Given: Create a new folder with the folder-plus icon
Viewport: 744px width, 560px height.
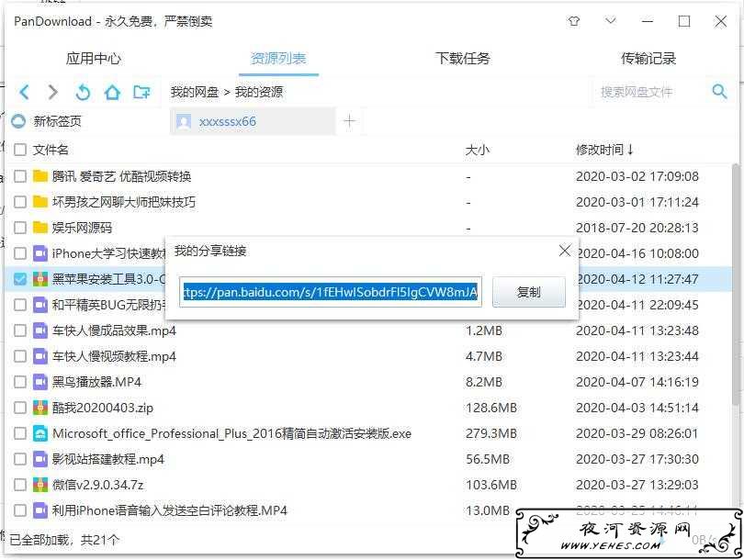Looking at the screenshot, I should coord(141,92).
